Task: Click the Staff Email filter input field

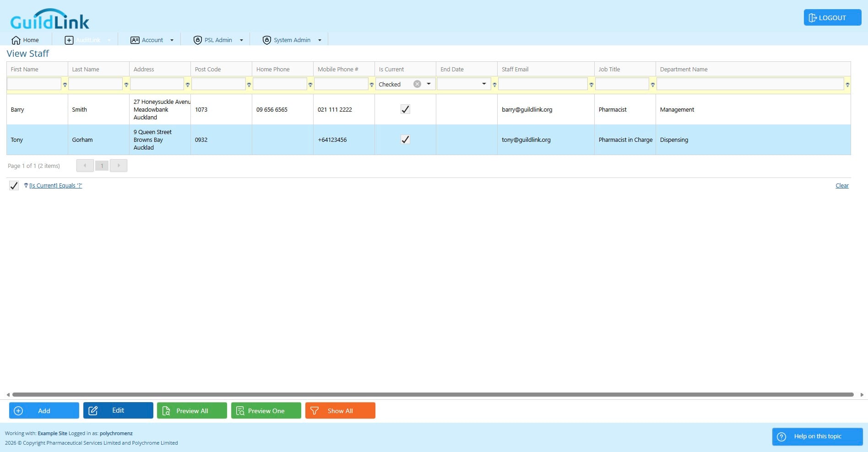Action: pos(542,84)
